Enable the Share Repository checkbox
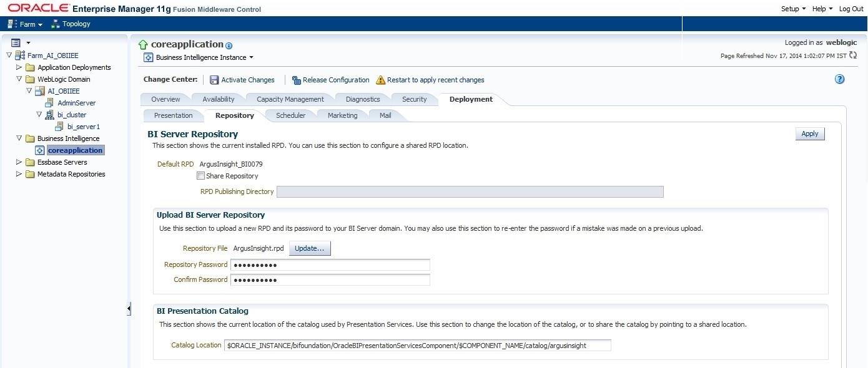 (200, 176)
